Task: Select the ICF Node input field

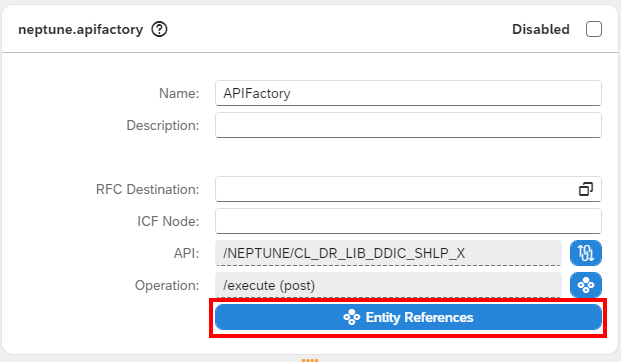Action: click(x=408, y=221)
